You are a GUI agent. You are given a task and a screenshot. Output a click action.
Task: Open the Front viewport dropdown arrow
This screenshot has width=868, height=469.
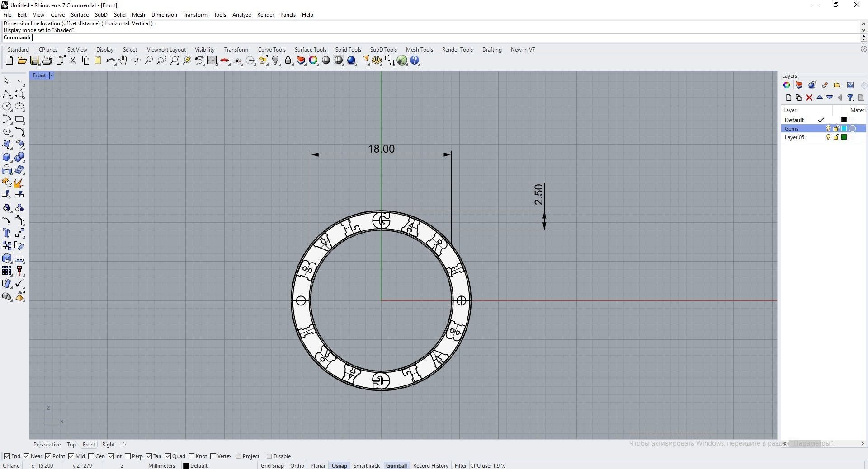tap(52, 75)
